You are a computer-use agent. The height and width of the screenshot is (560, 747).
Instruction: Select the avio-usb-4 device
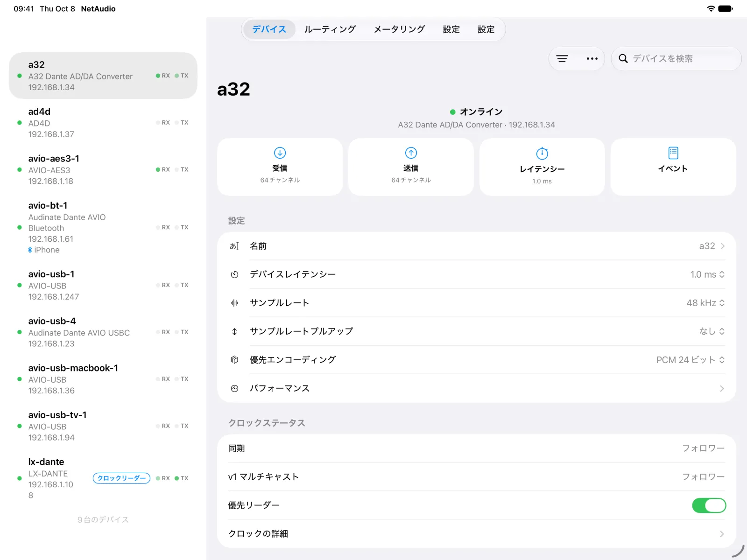(x=103, y=332)
